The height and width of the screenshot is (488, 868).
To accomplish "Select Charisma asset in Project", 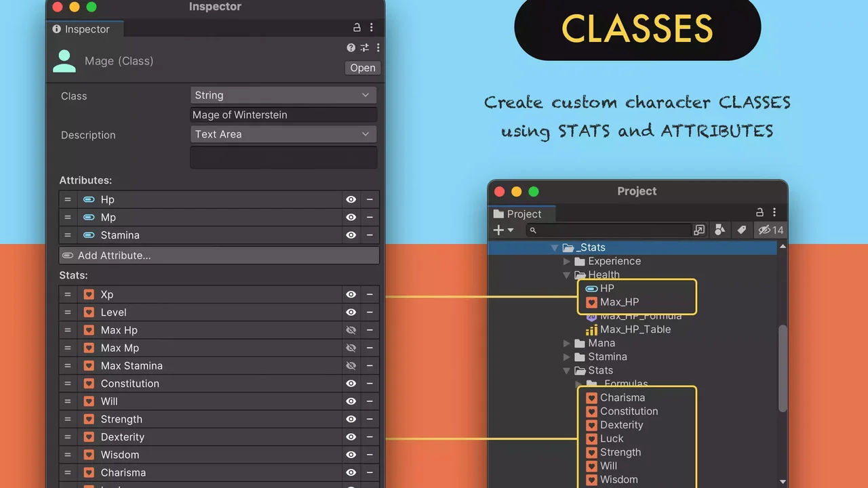I will point(623,398).
